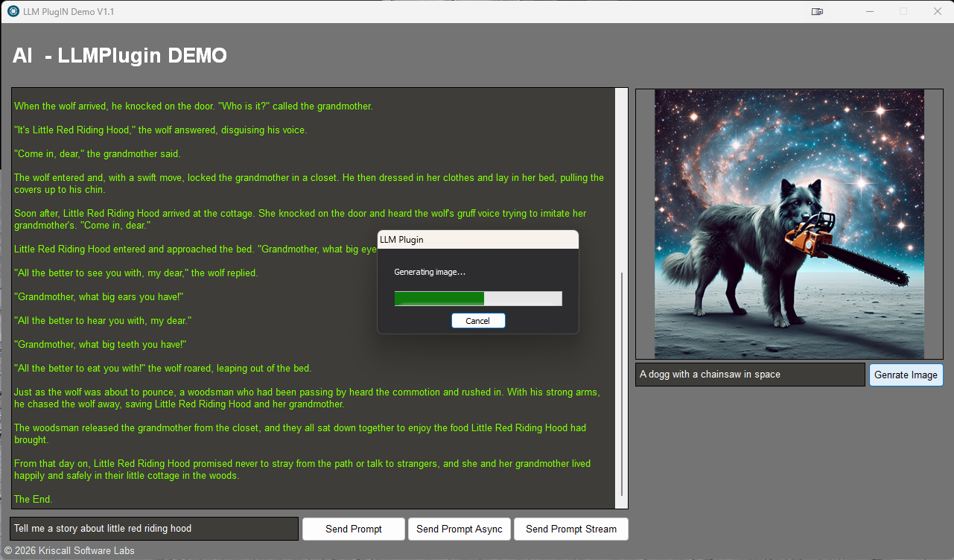954x560 pixels.
Task: Click the generated dog with chainsaw image
Action: pos(789,224)
